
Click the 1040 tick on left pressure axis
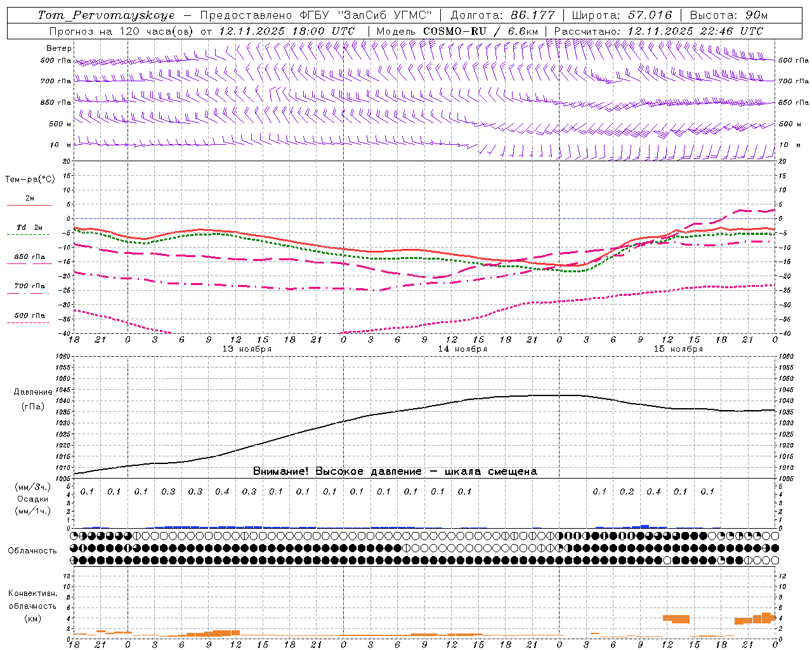(65, 401)
